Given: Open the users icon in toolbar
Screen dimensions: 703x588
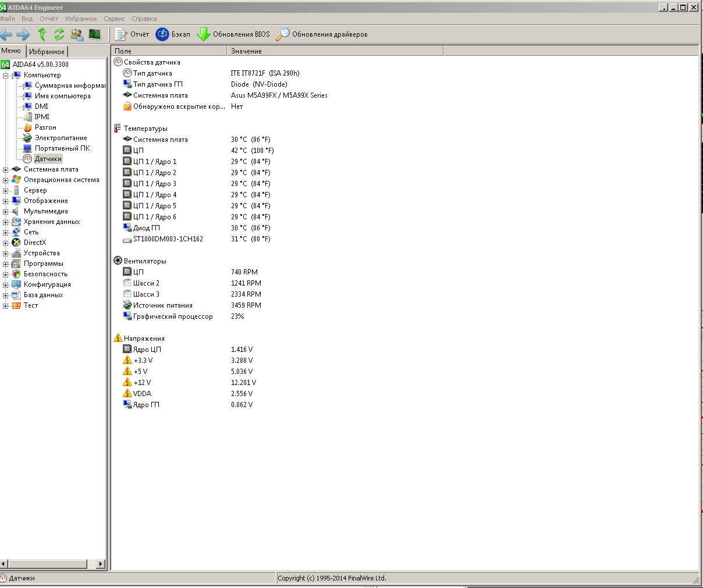Looking at the screenshot, I should coord(77,34).
